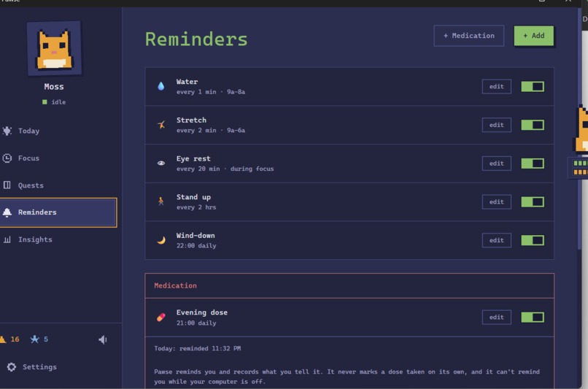
Task: Click the Reminders bell icon
Action: point(7,212)
